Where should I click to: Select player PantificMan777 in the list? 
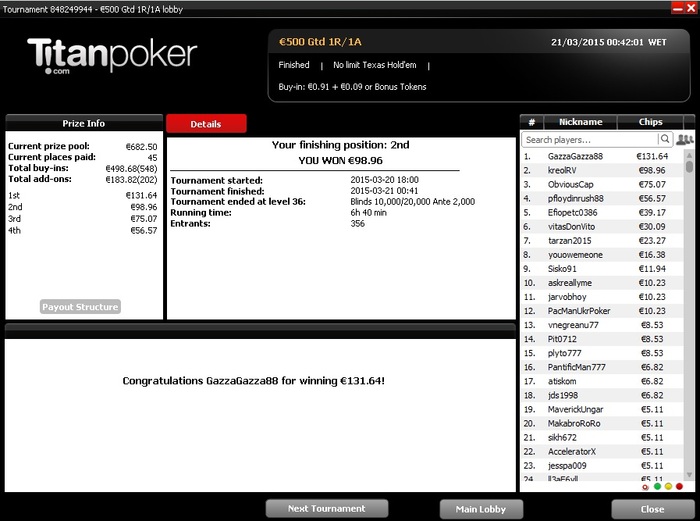tap(602, 367)
